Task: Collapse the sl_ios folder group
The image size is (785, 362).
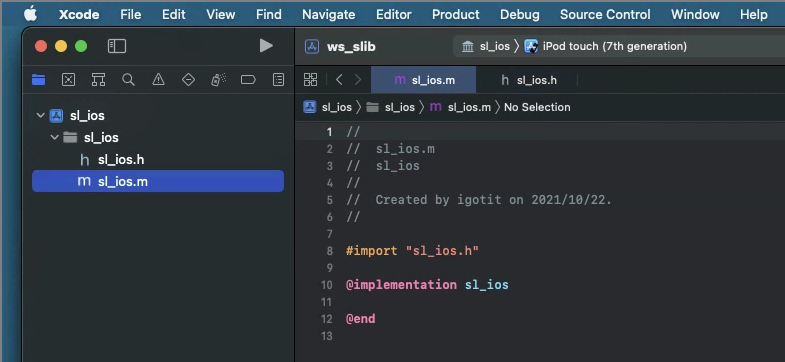Action: [55, 138]
